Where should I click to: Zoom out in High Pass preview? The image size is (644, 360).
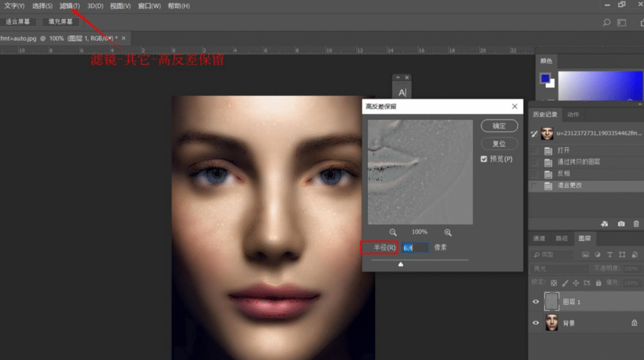point(393,232)
